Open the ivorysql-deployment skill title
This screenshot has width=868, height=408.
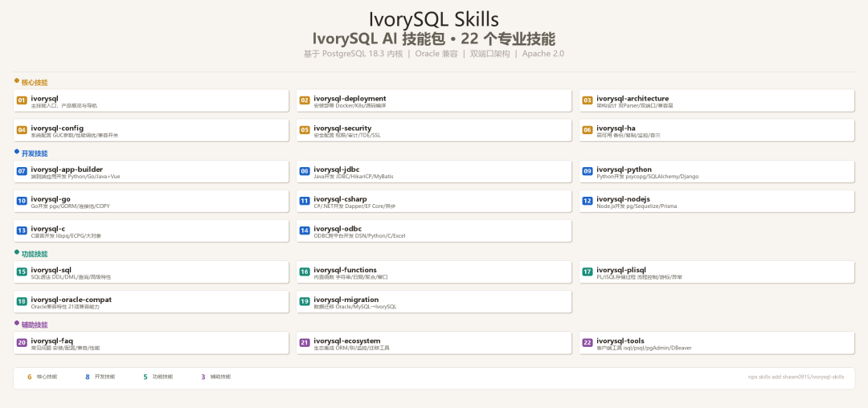[350, 99]
